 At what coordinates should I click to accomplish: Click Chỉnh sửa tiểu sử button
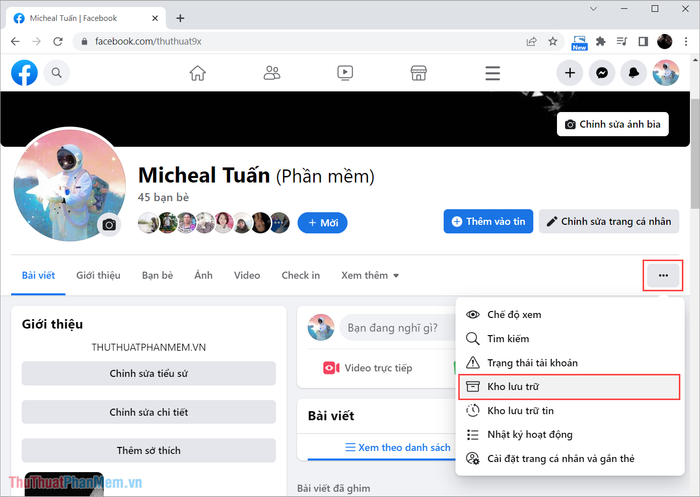pyautogui.click(x=149, y=373)
